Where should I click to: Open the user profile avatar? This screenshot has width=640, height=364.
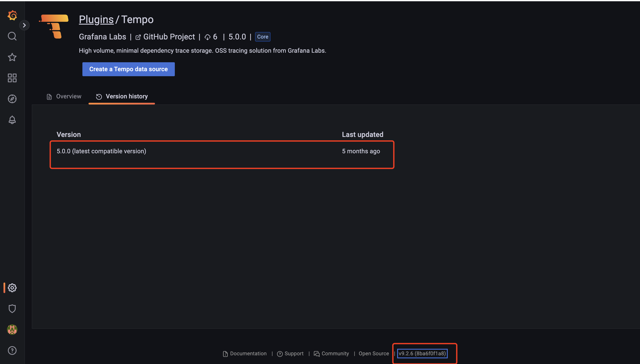[x=12, y=330]
